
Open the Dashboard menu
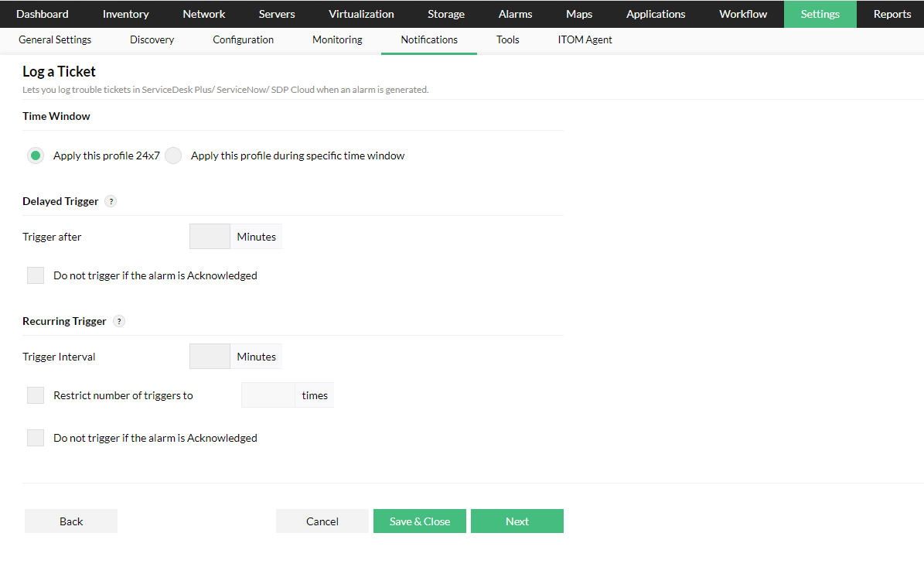43,14
